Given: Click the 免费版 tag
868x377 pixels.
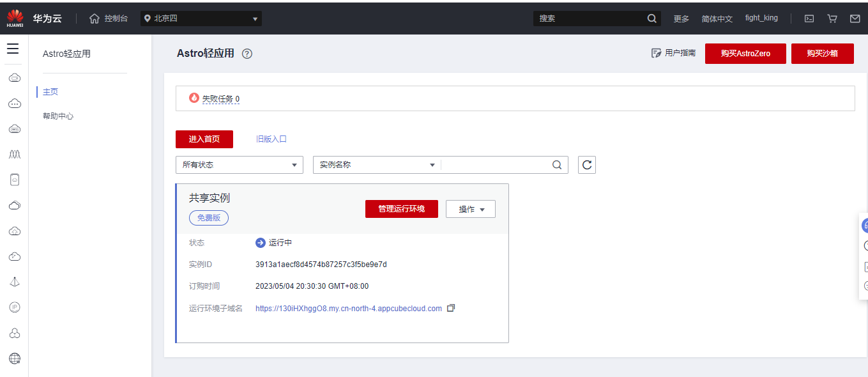Looking at the screenshot, I should tap(209, 218).
